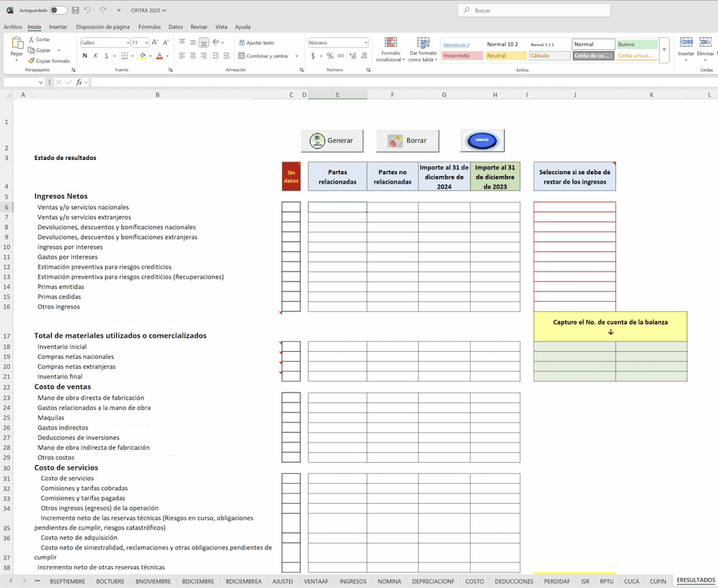Image resolution: width=718 pixels, height=588 pixels.
Task: Apply bold formatting with N icon
Action: 84,55
